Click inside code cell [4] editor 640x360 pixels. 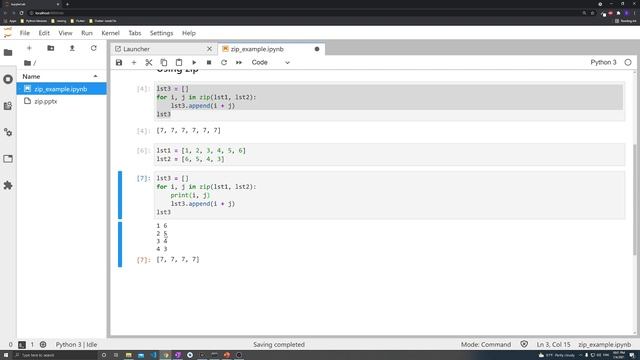click(389, 101)
